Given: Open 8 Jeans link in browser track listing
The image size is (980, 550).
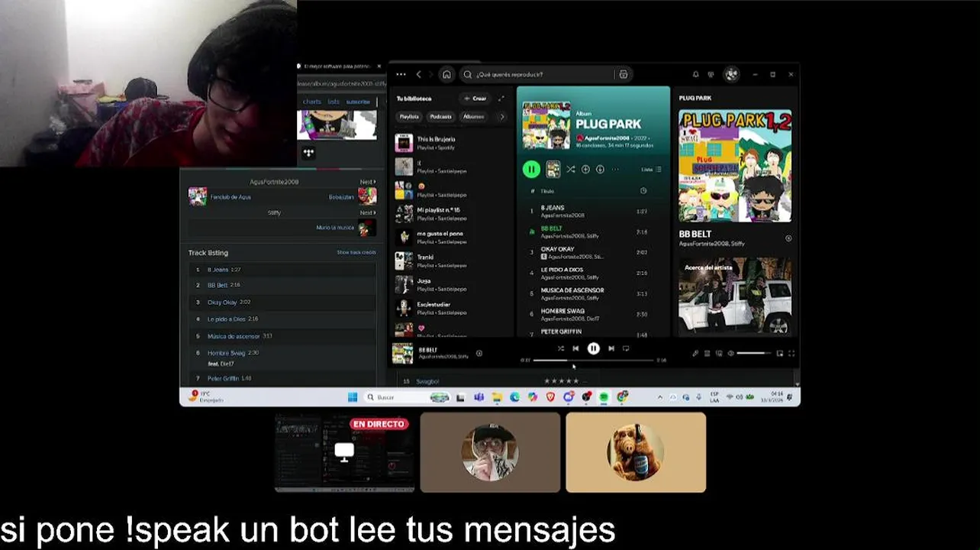Looking at the screenshot, I should coord(218,270).
